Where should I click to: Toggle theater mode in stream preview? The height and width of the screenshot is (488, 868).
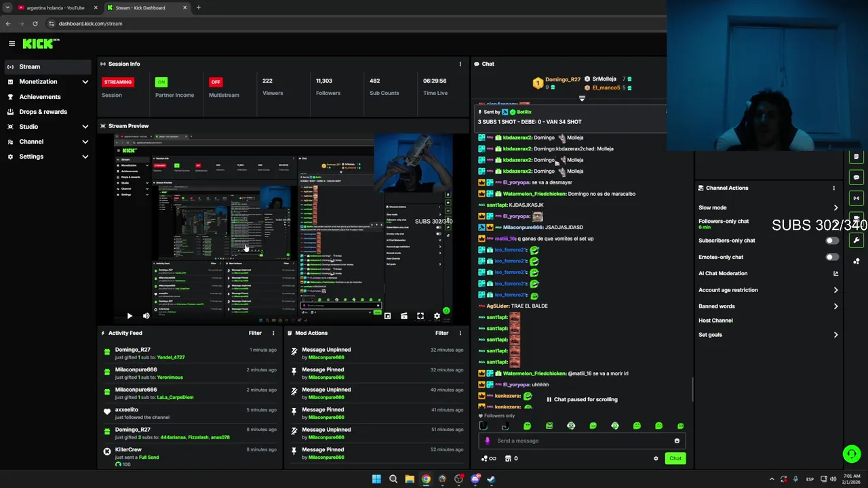pos(403,316)
